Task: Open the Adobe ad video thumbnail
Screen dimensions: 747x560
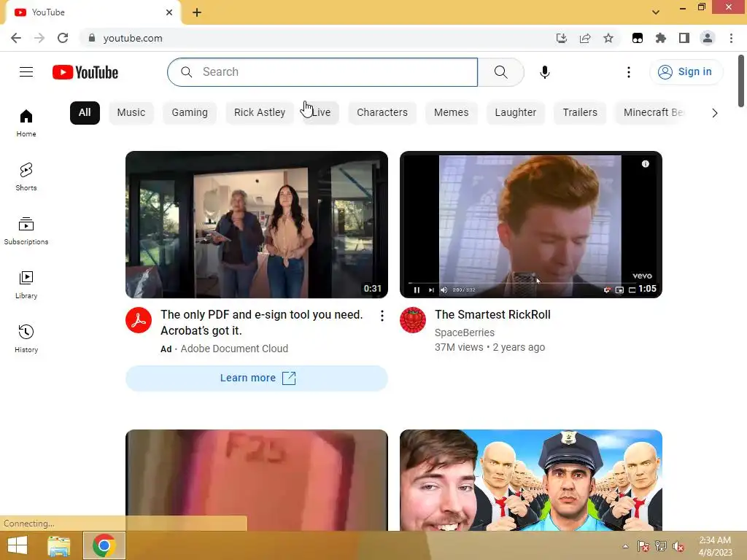Action: (257, 225)
